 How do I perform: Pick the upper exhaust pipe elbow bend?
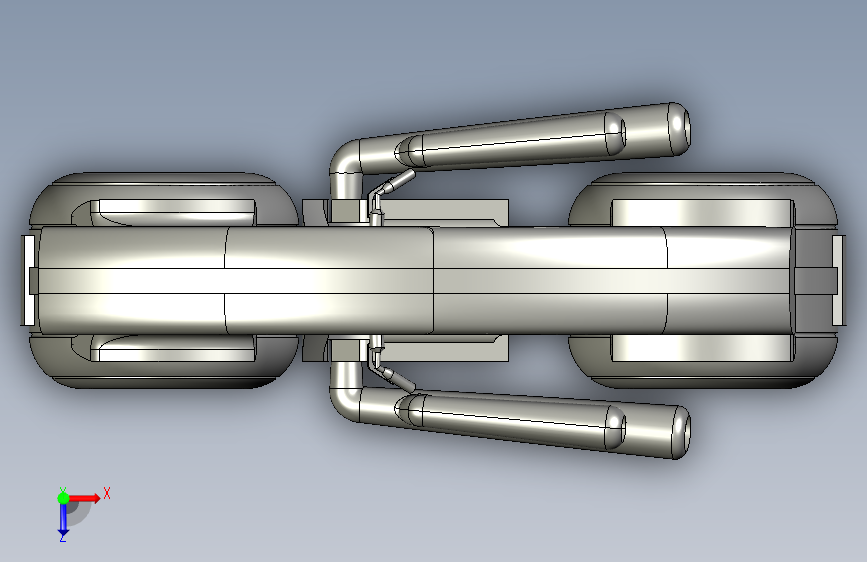point(344,157)
